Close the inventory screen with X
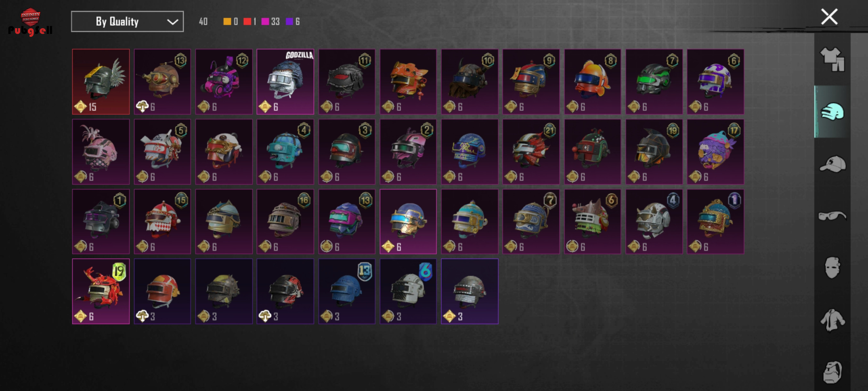Viewport: 868px width, 391px height. 829,17
